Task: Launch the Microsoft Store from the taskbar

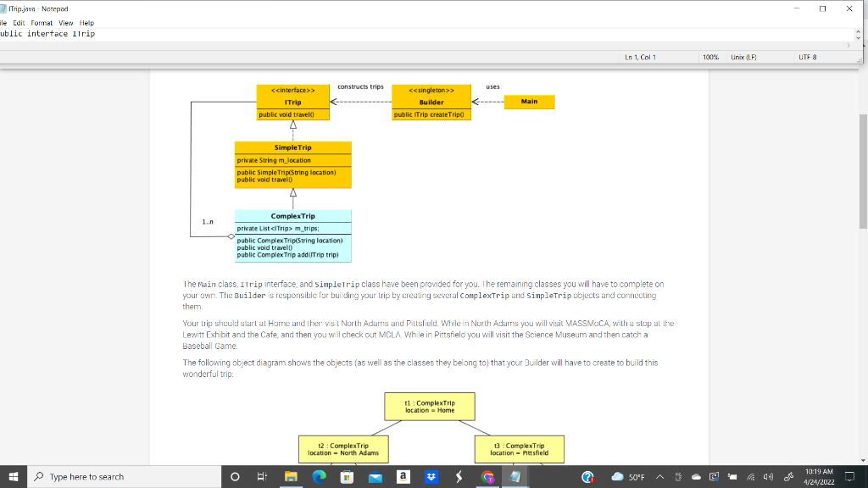Action: [x=346, y=477]
